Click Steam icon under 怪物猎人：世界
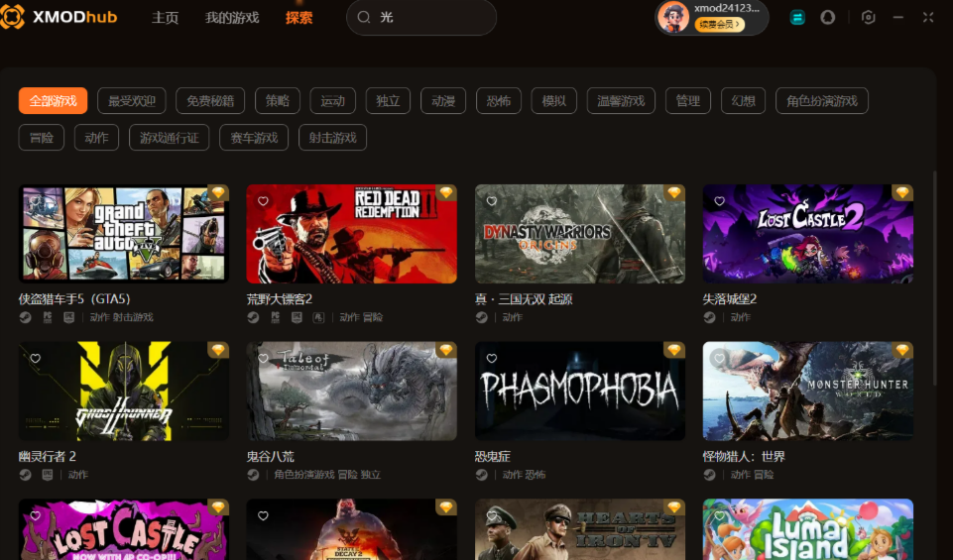953x560 pixels. pos(709,475)
